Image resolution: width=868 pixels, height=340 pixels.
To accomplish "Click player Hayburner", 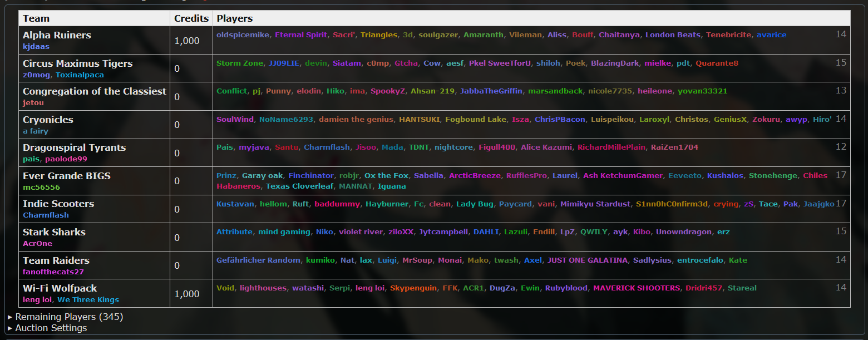I will tap(387, 204).
